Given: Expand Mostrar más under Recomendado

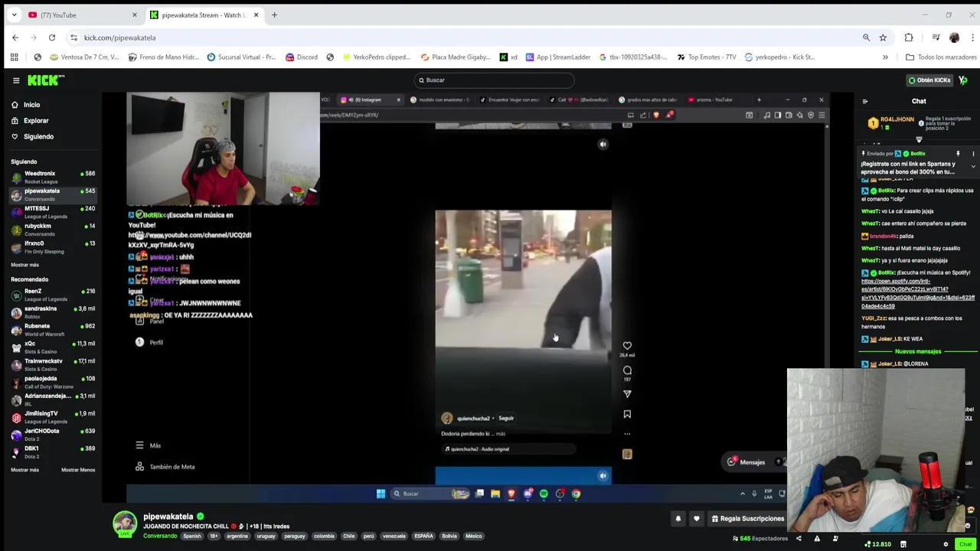Looking at the screenshot, I should pyautogui.click(x=24, y=470).
